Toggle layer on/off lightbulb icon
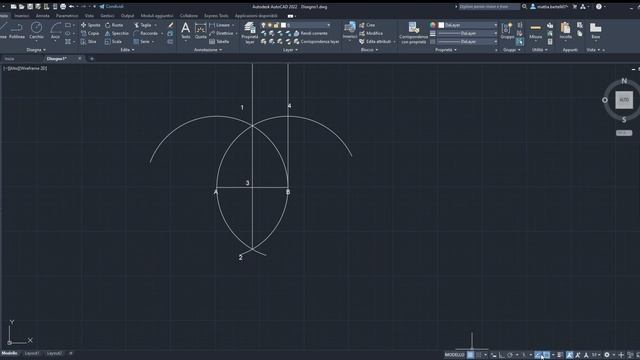The width and height of the screenshot is (640, 360). pos(263,25)
